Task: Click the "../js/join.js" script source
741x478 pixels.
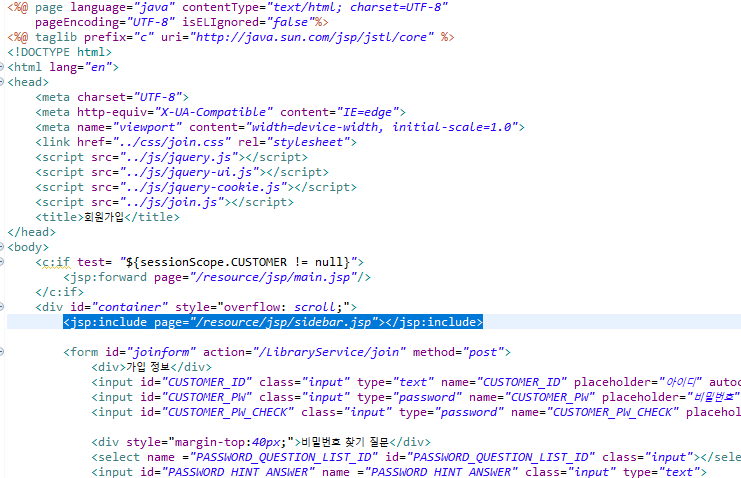Action: (x=172, y=202)
